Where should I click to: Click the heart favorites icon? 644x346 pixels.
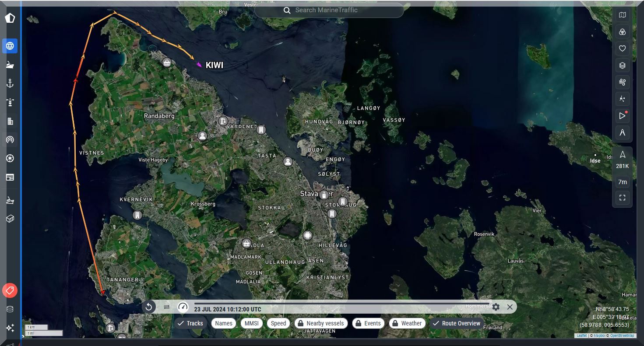(622, 49)
